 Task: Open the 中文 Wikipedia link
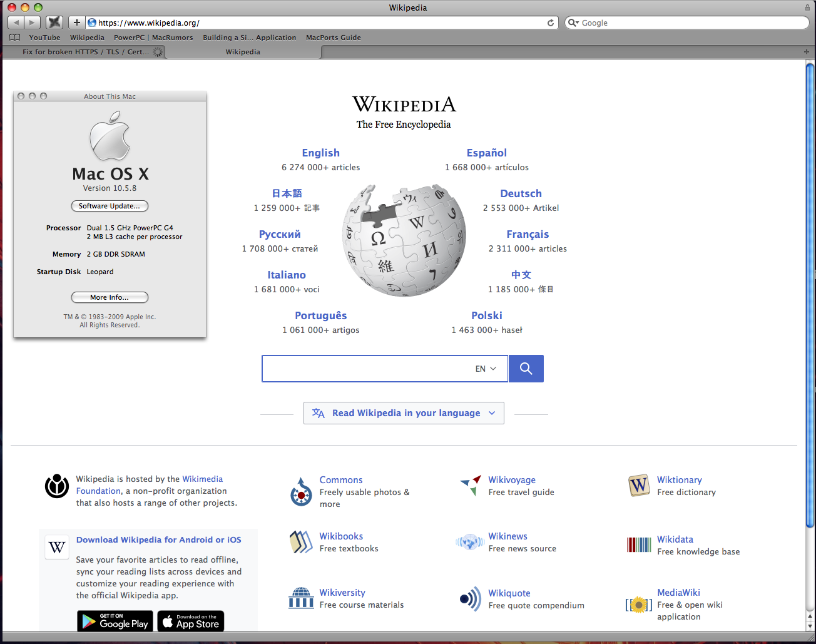[x=521, y=275]
